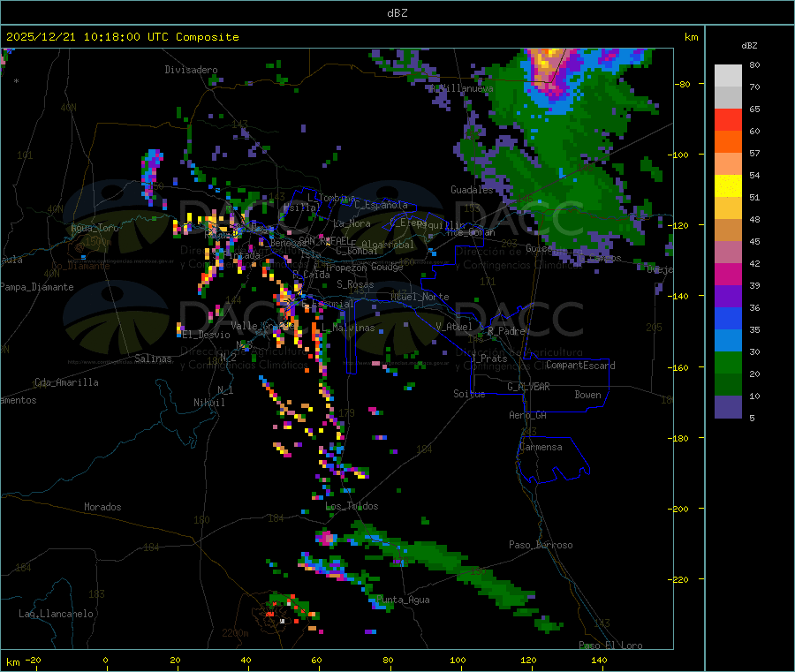The width and height of the screenshot is (795, 672).
Task: Click the -80 km vertical axis tick label
Action: (683, 84)
